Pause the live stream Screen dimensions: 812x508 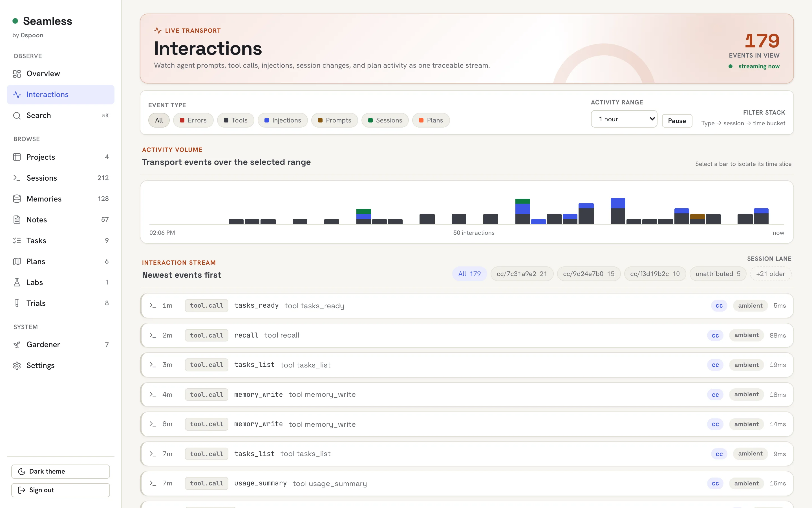(677, 121)
